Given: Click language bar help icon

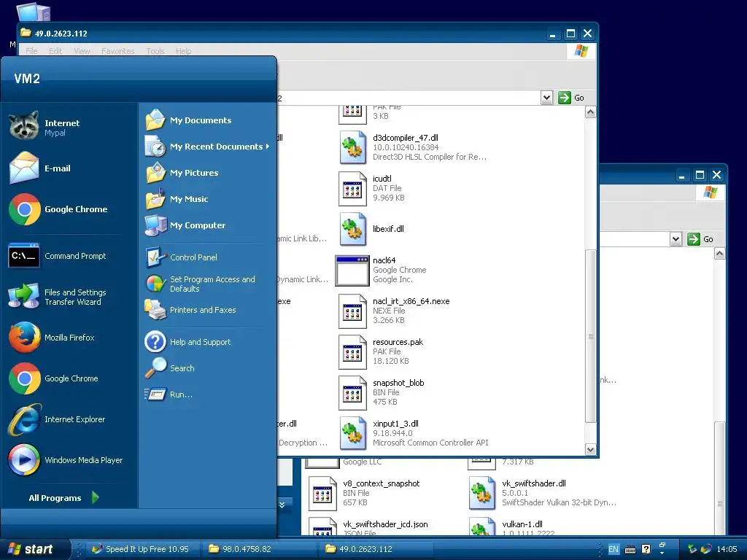Looking at the screenshot, I should [x=646, y=549].
